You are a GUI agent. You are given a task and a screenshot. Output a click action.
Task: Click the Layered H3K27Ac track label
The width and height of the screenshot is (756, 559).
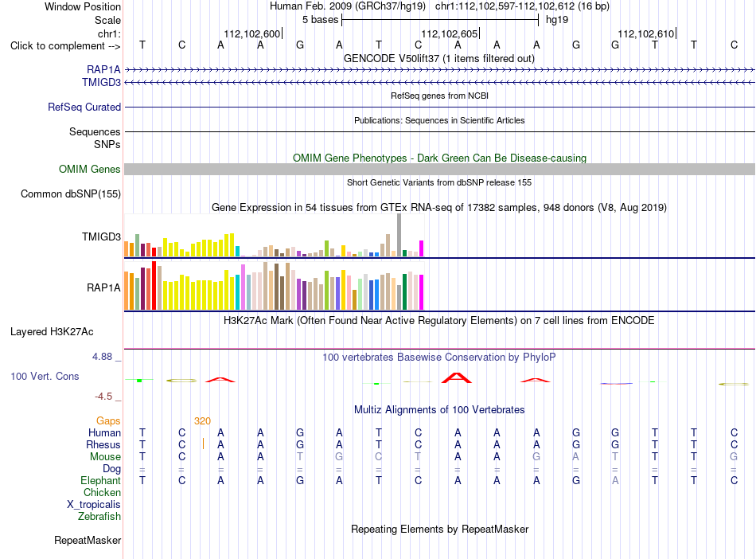click(52, 332)
